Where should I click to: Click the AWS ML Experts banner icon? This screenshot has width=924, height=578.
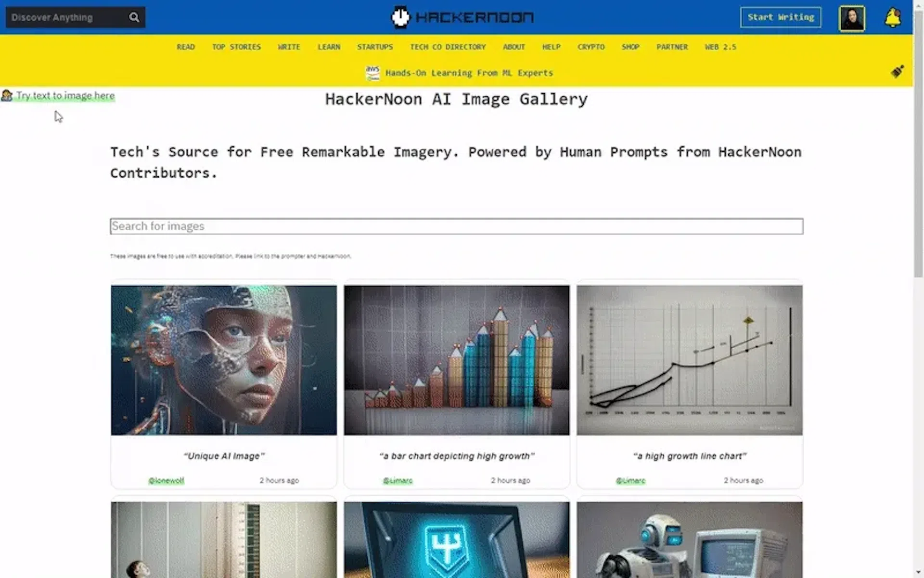(374, 73)
